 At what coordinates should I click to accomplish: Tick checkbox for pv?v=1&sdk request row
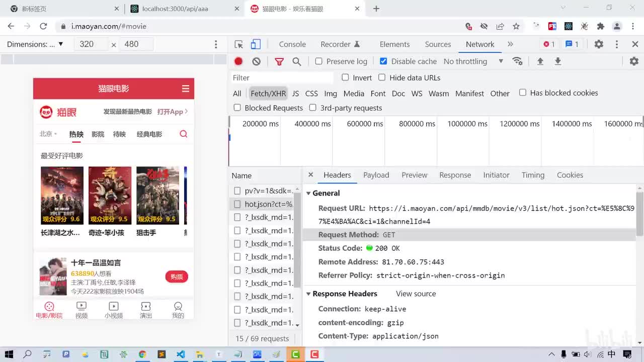pyautogui.click(x=237, y=191)
